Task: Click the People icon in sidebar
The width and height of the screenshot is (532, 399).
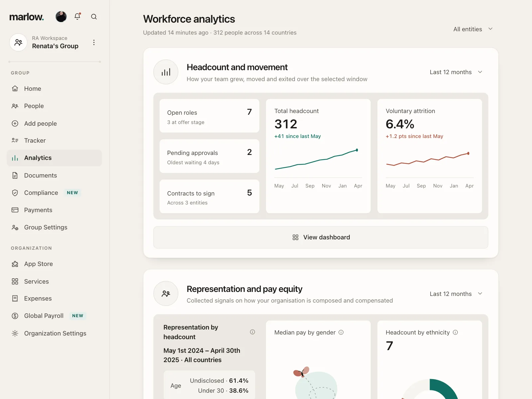Action: click(15, 106)
